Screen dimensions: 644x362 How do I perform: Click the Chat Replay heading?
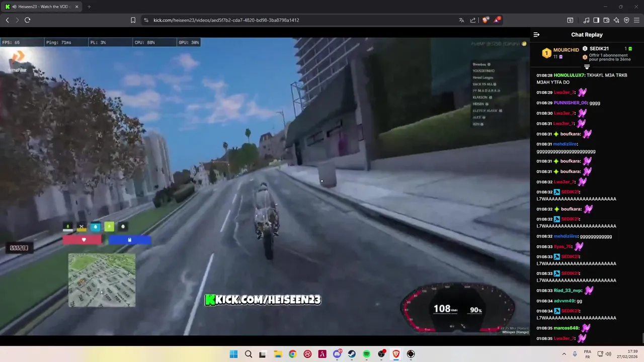(587, 35)
